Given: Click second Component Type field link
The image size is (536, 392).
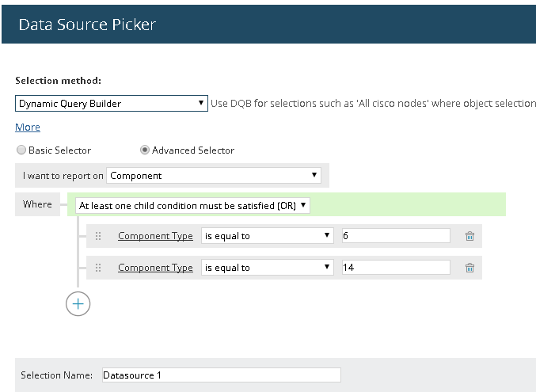Looking at the screenshot, I should click(x=155, y=268).
